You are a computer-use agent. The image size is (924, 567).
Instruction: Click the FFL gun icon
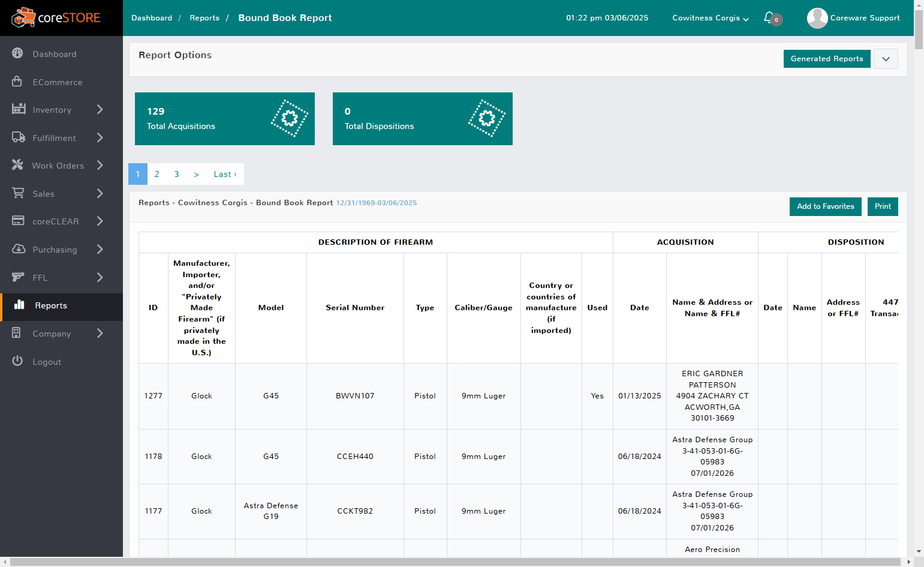point(19,277)
